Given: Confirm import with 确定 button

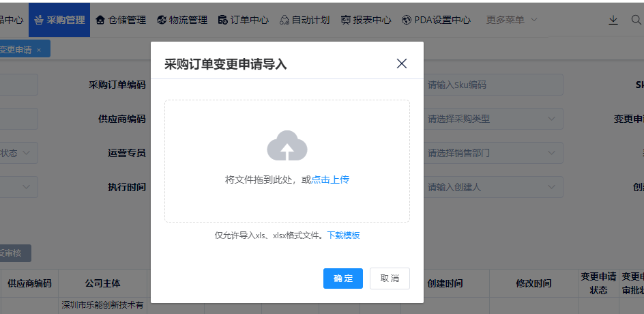Looking at the screenshot, I should click(x=343, y=279).
